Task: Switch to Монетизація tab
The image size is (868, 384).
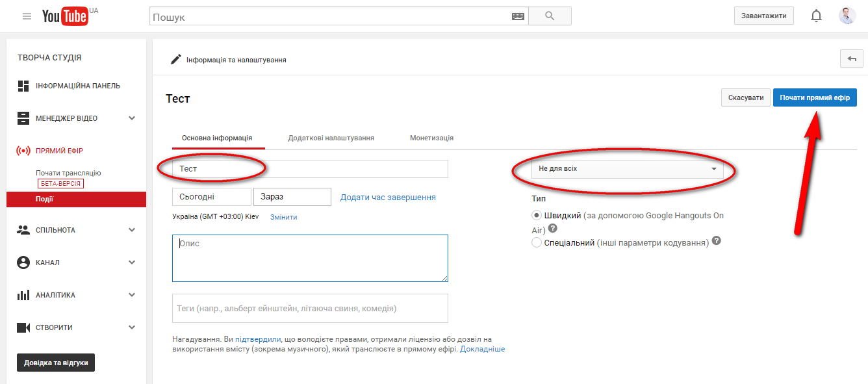Action: (432, 138)
